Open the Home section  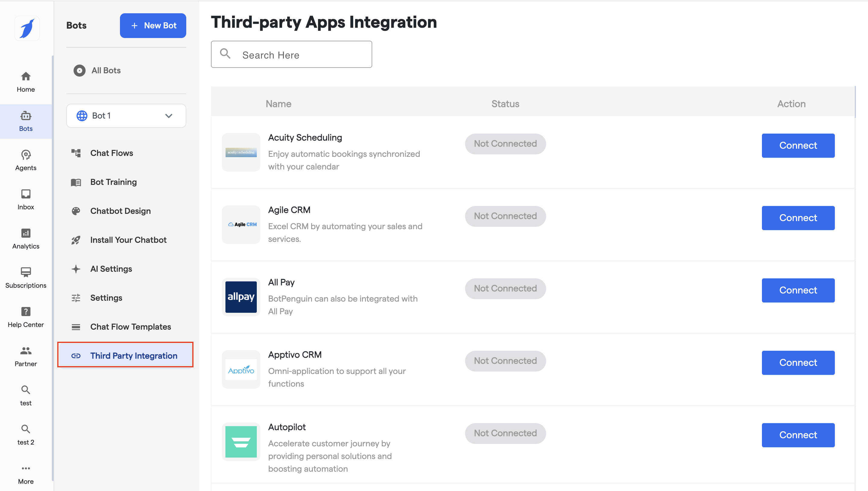(x=26, y=82)
